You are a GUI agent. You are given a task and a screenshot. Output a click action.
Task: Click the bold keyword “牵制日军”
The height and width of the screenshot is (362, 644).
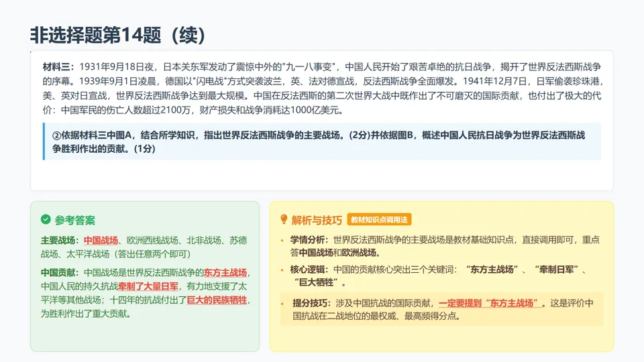click(x=557, y=269)
